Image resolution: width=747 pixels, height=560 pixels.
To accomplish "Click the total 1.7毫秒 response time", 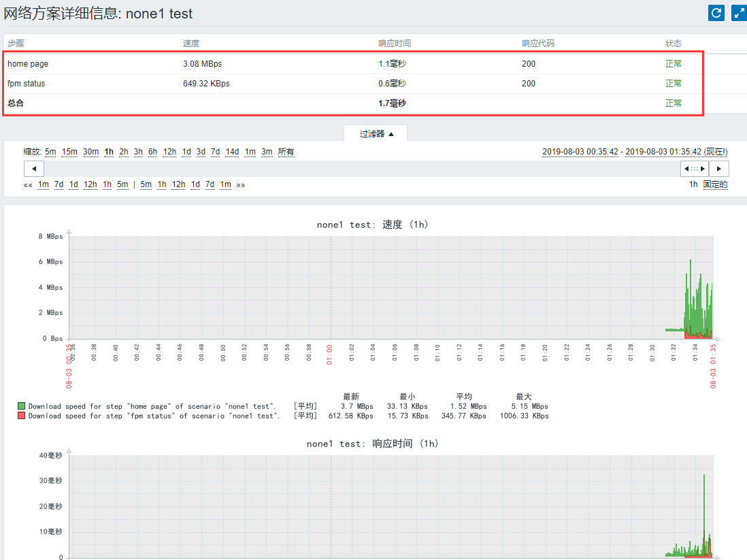I will (x=392, y=103).
